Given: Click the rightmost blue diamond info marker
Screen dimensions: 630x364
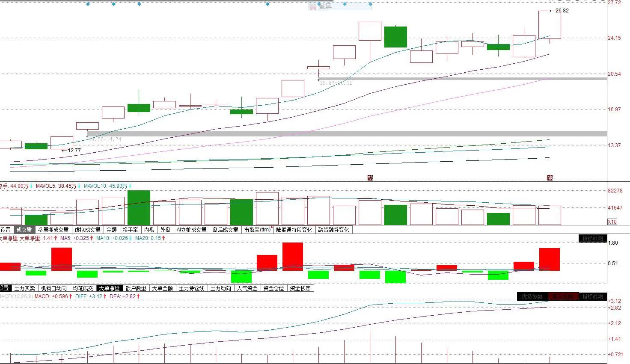Looking at the screenshot, I should [370, 4].
